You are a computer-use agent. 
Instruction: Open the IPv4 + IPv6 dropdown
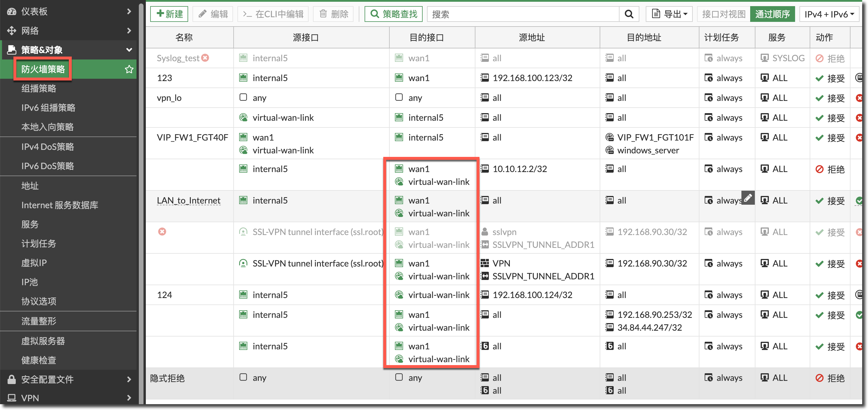click(829, 14)
